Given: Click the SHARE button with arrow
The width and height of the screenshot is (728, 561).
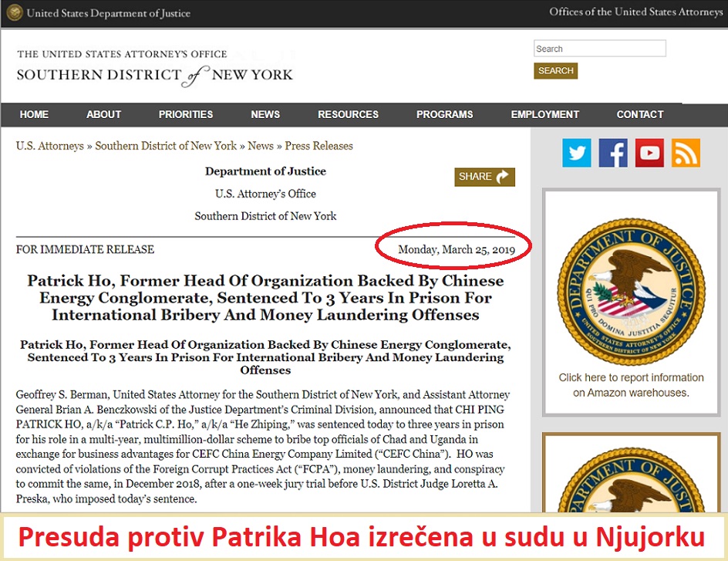Looking at the screenshot, I should [484, 177].
